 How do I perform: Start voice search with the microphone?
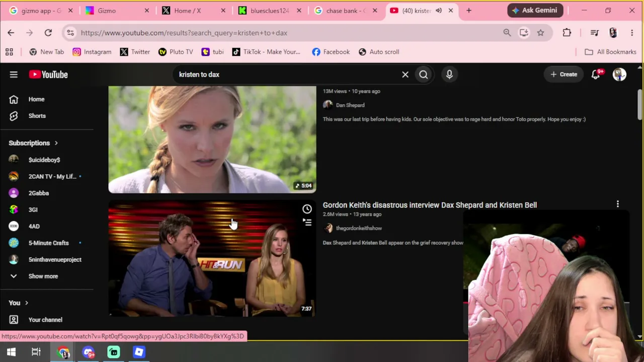click(449, 74)
